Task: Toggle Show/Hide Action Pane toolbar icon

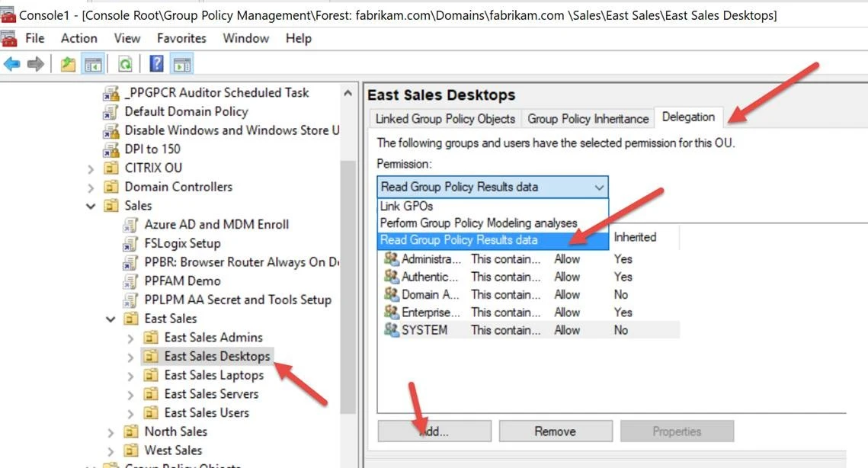Action: point(181,64)
